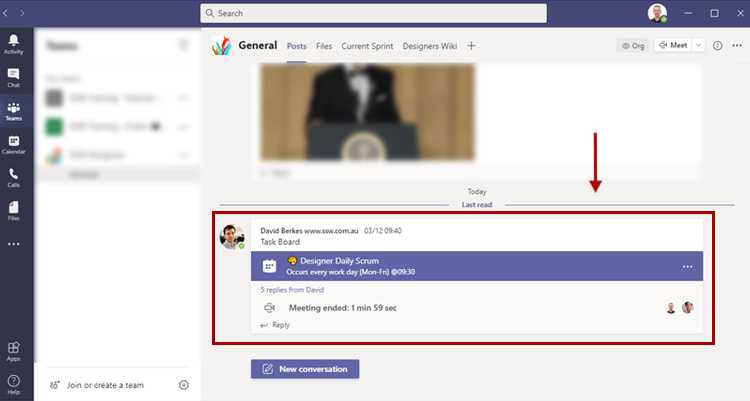Open manage teams settings gear

tap(183, 385)
